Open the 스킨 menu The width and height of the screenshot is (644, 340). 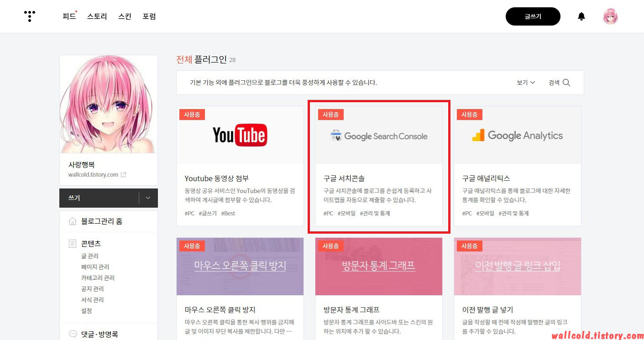(x=125, y=16)
